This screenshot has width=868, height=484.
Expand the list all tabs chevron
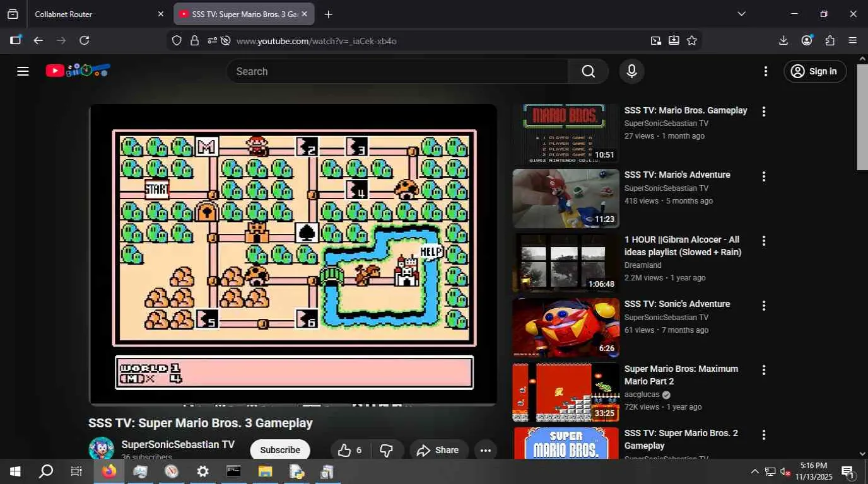pyautogui.click(x=741, y=14)
